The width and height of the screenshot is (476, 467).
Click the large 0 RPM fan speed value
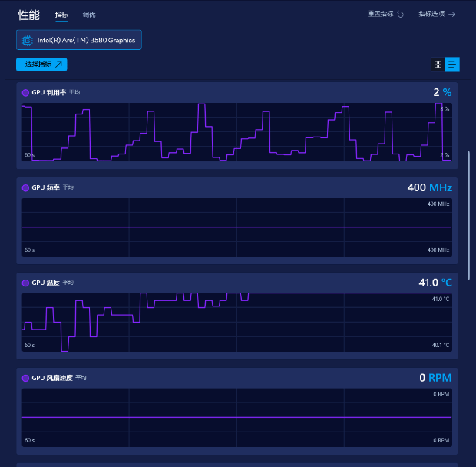435,378
